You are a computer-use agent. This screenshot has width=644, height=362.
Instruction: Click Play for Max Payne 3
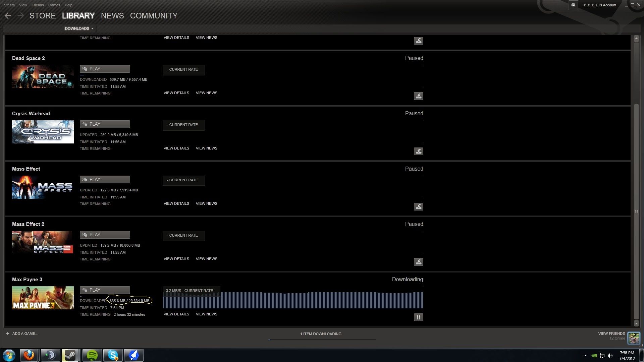click(105, 290)
